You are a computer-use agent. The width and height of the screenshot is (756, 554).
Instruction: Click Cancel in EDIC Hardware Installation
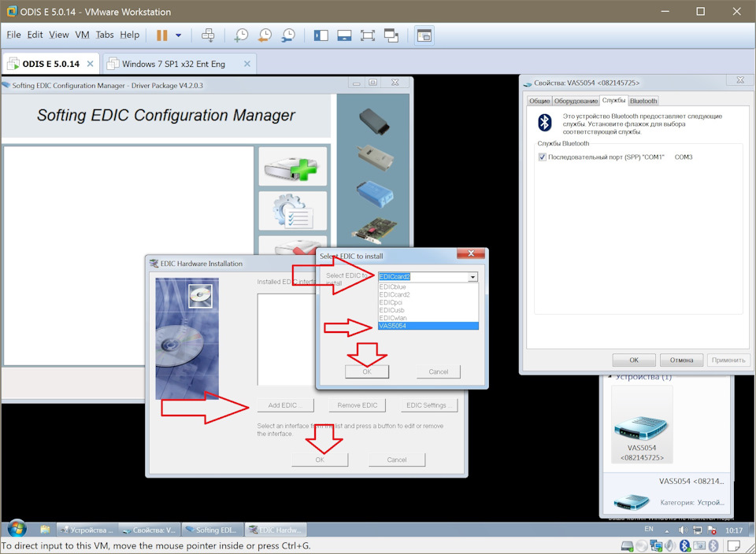pyautogui.click(x=397, y=460)
